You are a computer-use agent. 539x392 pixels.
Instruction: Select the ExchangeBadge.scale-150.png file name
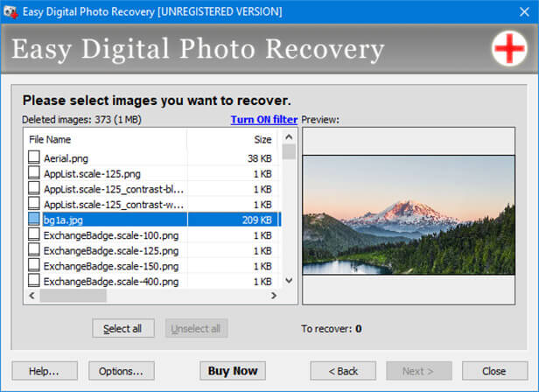111,267
